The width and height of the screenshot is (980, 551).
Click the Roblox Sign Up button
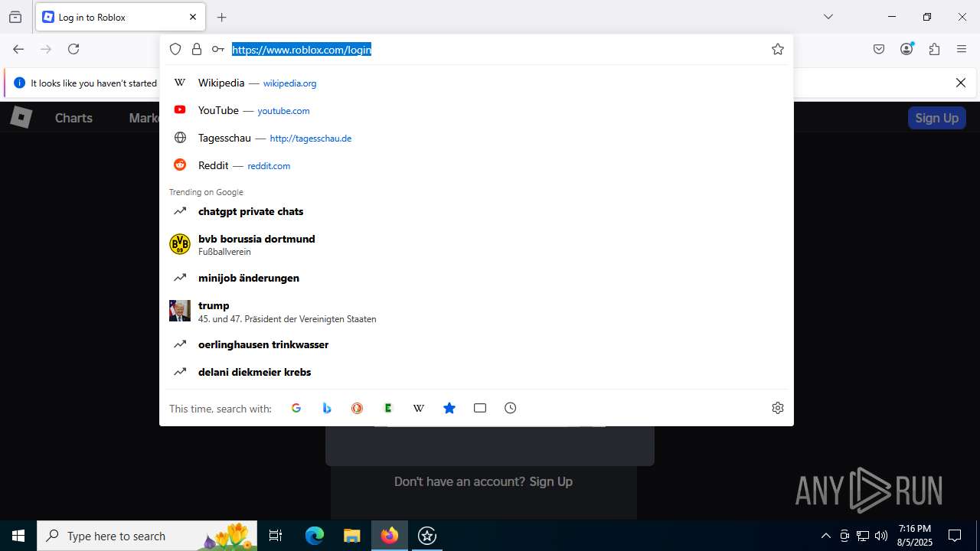tap(936, 118)
